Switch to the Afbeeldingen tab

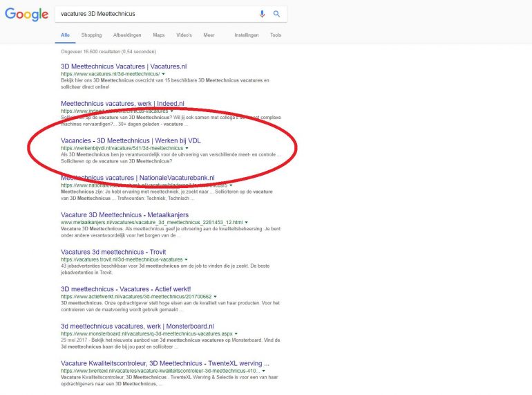pyautogui.click(x=127, y=35)
